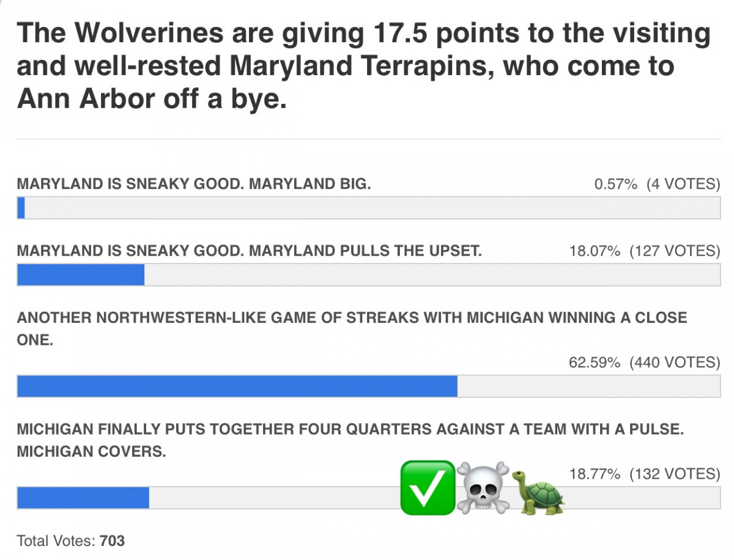Viewport: 734px width, 560px height.
Task: Click the '4 VOTES' count
Action: click(684, 184)
